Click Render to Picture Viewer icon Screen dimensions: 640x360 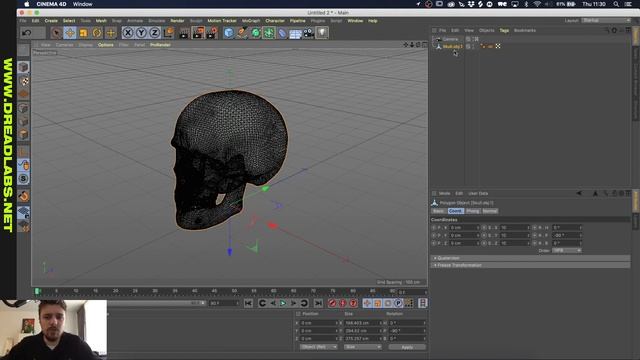click(x=198, y=33)
